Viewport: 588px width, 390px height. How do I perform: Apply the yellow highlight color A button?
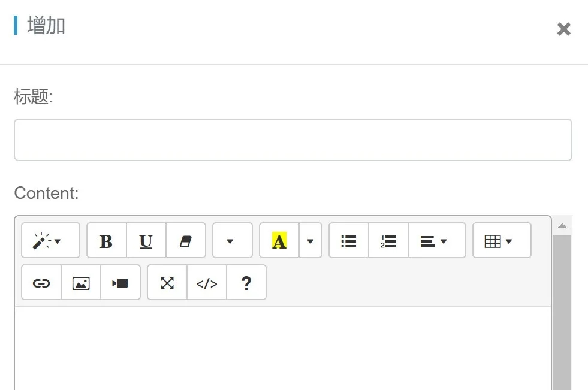point(279,241)
